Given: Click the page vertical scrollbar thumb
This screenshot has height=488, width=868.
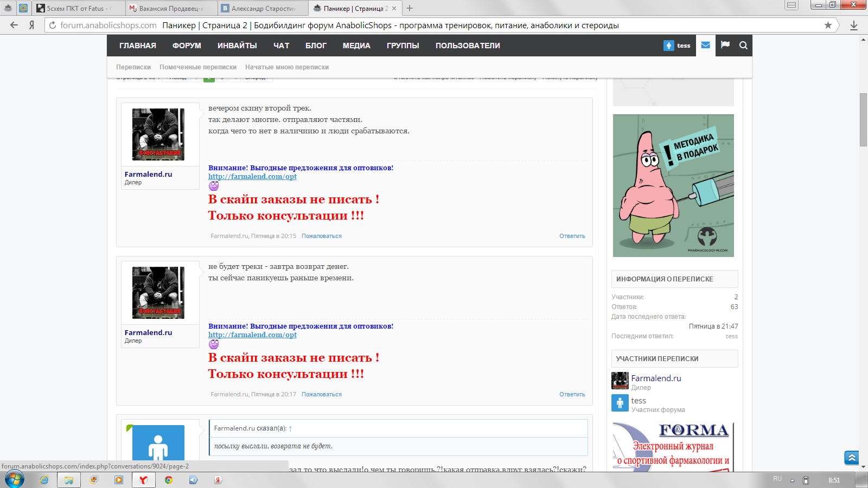Looking at the screenshot, I should 863,119.
